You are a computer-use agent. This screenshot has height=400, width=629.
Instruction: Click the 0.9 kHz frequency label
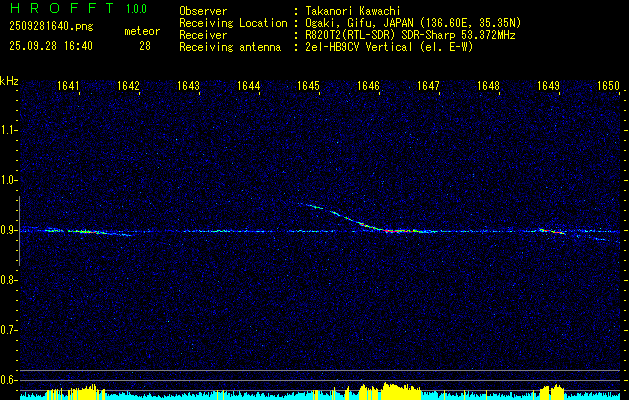[9, 230]
